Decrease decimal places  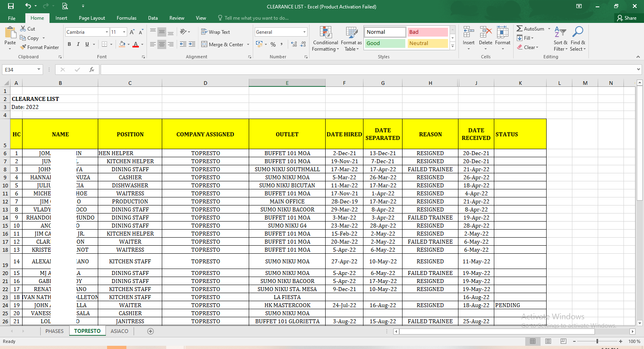click(x=303, y=44)
